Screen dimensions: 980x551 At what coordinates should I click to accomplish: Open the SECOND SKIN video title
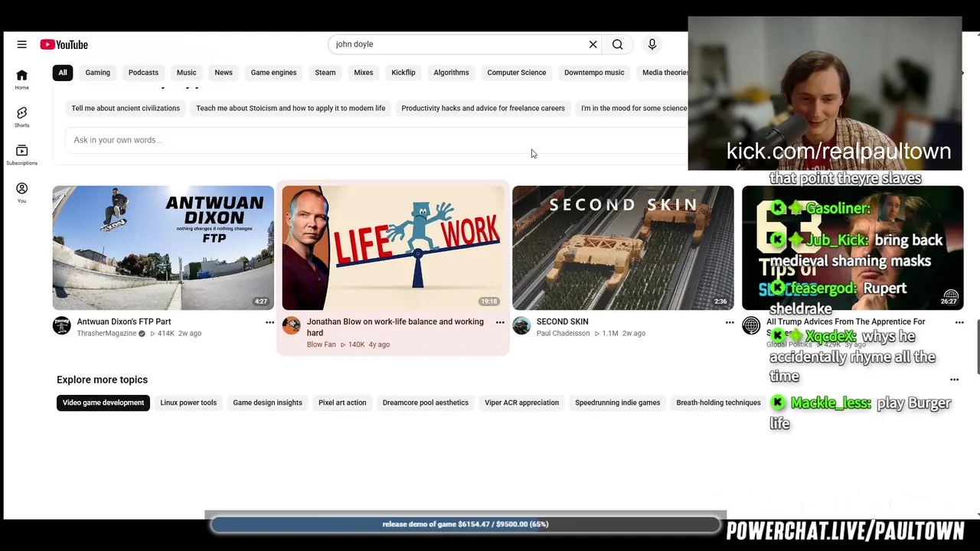click(x=562, y=322)
